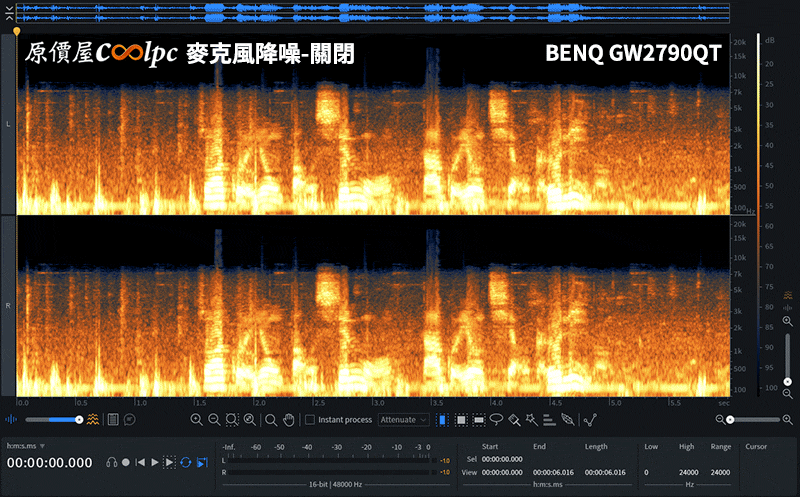The width and height of the screenshot is (800, 497).
Task: Click the zoom-out-full magnifier icon
Action: pyautogui.click(x=249, y=419)
